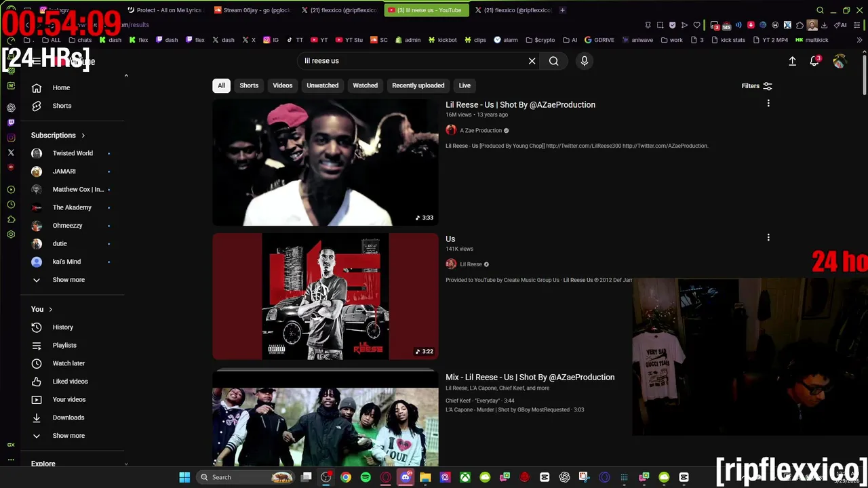
Task: Open Spotify from the taskbar
Action: click(x=366, y=477)
